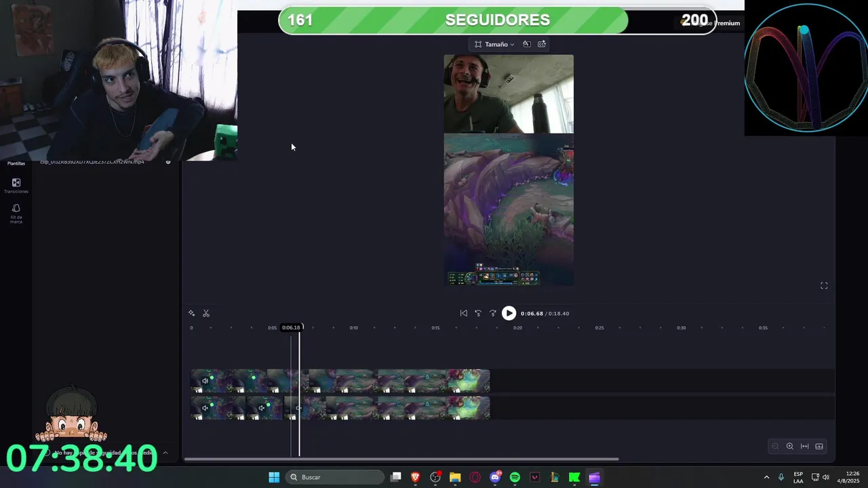
Task: Unmute the first clip on lower track
Action: pos(205,408)
